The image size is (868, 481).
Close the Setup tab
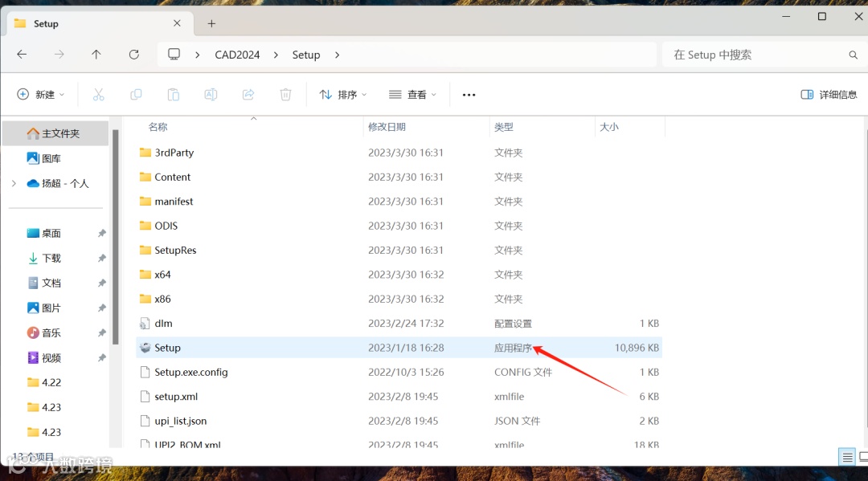pyautogui.click(x=177, y=23)
